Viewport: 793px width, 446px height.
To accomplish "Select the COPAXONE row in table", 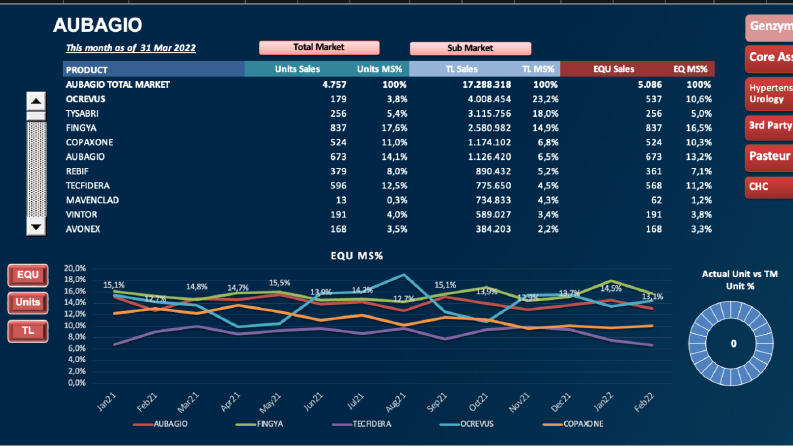I will pyautogui.click(x=388, y=143).
